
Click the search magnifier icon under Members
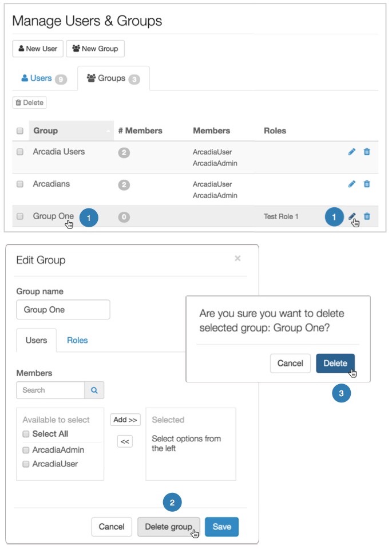(x=94, y=390)
